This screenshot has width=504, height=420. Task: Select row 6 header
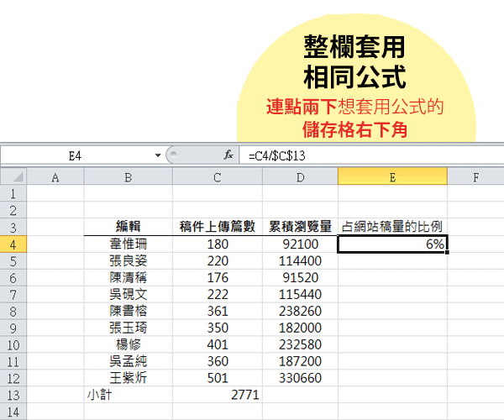13,278
